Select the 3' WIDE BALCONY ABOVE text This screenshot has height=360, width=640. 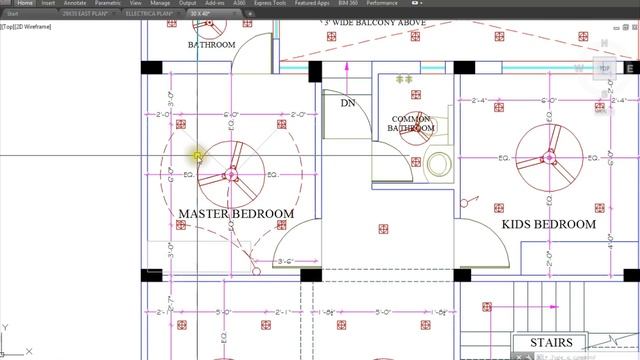tap(375, 22)
